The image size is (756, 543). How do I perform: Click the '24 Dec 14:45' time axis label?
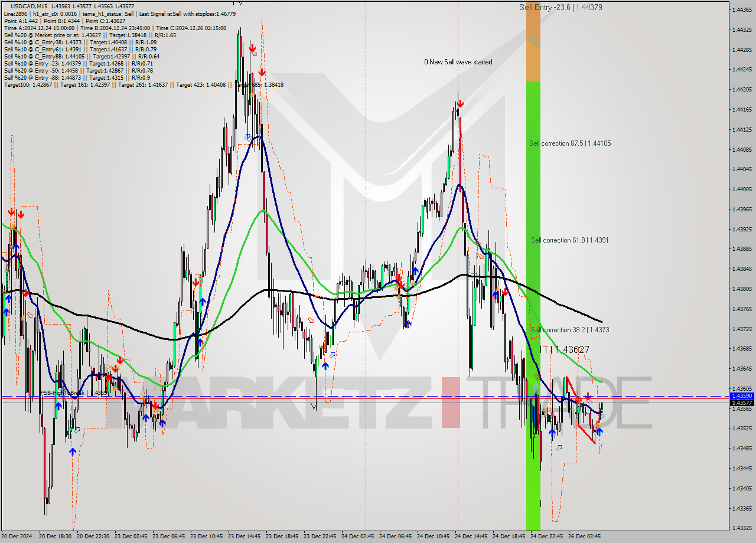(x=471, y=537)
